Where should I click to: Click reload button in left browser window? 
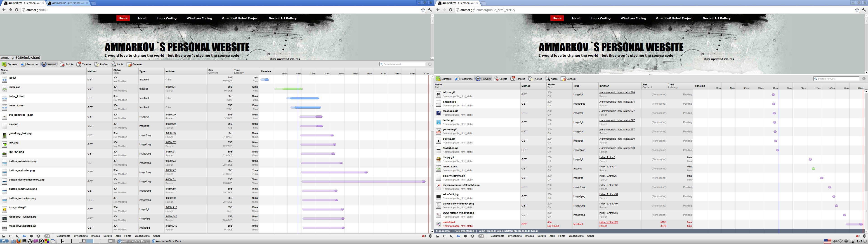coord(17,10)
